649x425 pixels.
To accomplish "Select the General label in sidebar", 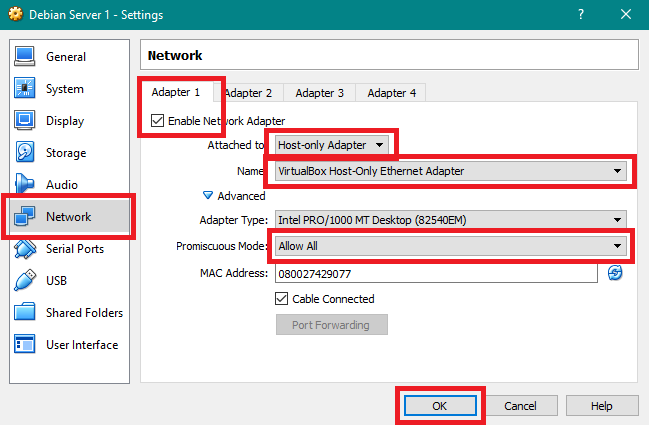I will point(66,57).
